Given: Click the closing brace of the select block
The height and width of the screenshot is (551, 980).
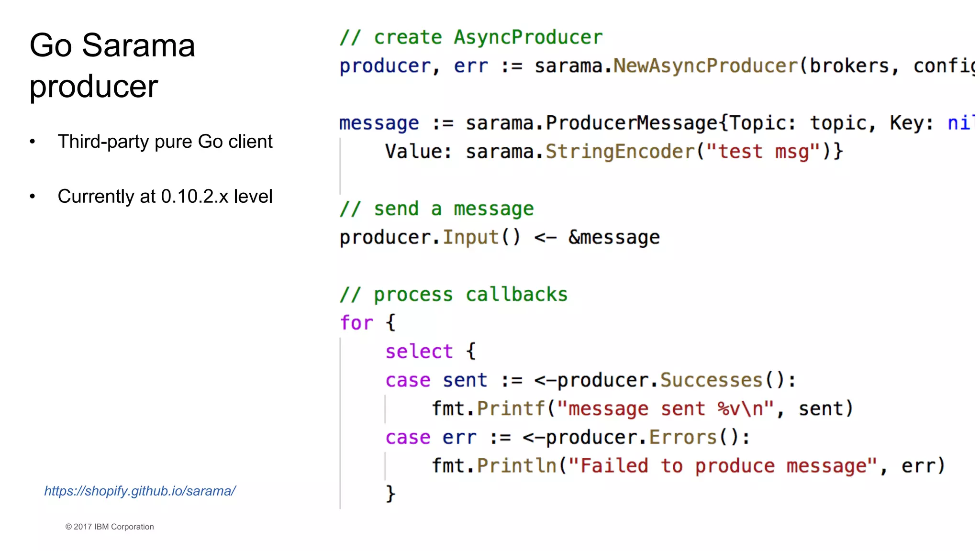Looking at the screenshot, I should coord(390,494).
